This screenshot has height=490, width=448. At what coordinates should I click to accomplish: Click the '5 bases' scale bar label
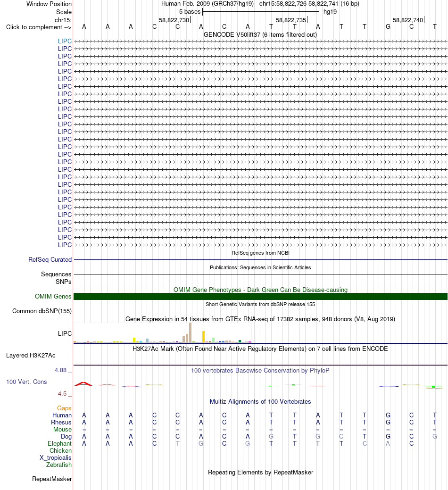(190, 12)
